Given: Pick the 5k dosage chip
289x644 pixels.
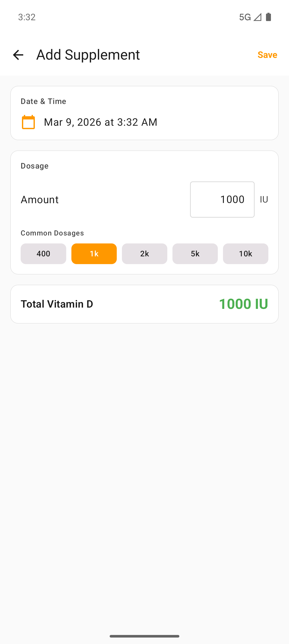Looking at the screenshot, I should click(195, 254).
